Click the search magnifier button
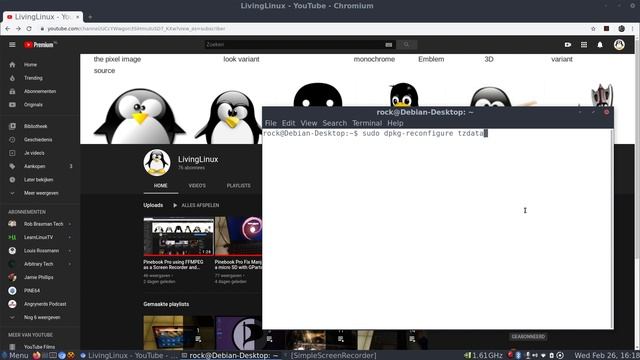Screen dimensions: 640x360 point(406,44)
